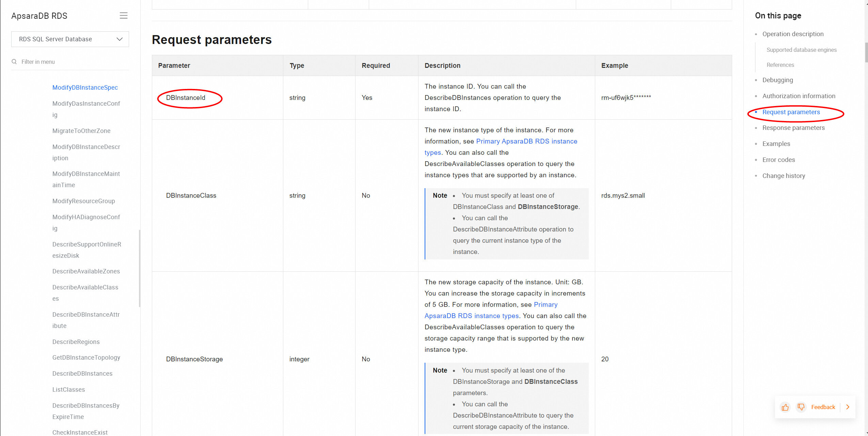Click the arrow next to Feedback
Image resolution: width=868 pixels, height=436 pixels.
848,407
